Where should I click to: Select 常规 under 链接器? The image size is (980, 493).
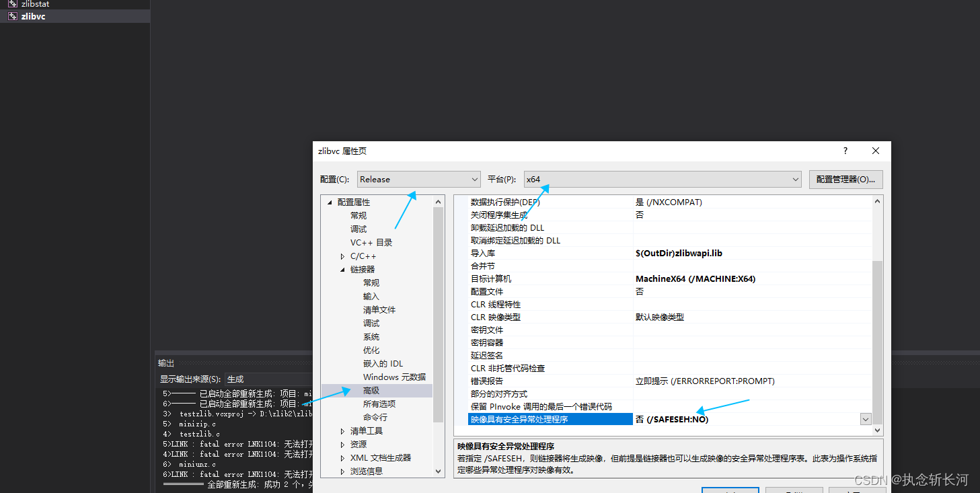(371, 283)
